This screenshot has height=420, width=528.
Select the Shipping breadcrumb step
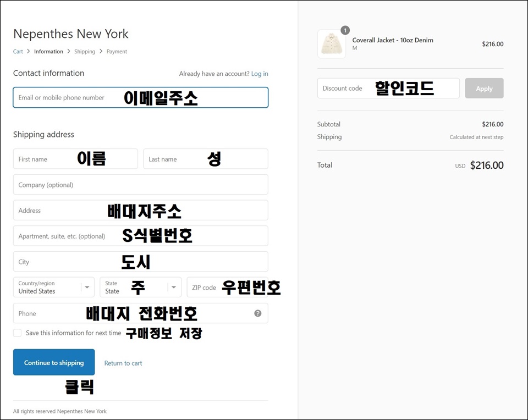(85, 52)
